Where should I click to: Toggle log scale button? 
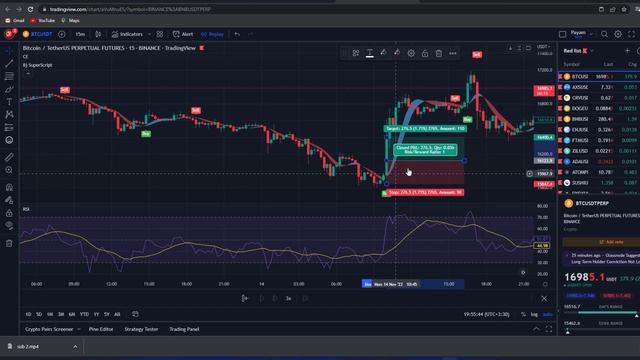point(534,314)
